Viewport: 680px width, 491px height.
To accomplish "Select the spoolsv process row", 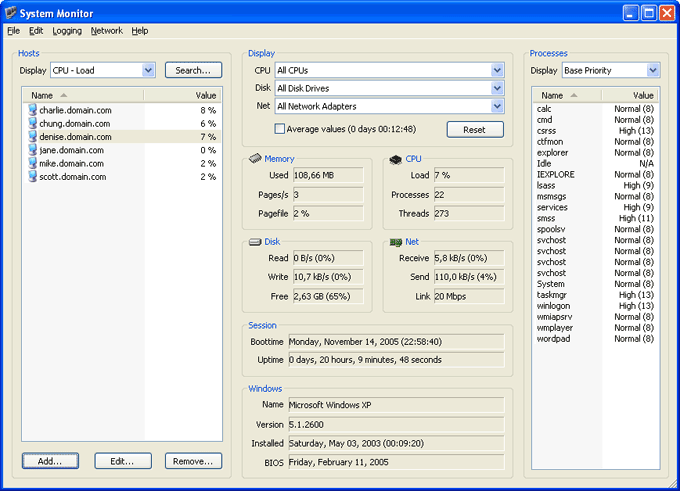I will [x=595, y=229].
